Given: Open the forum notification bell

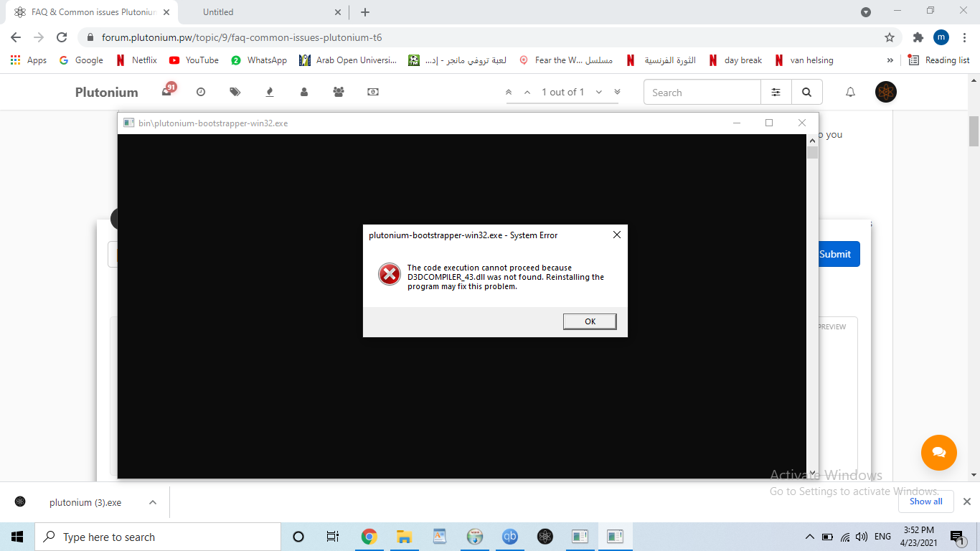Looking at the screenshot, I should [x=850, y=92].
